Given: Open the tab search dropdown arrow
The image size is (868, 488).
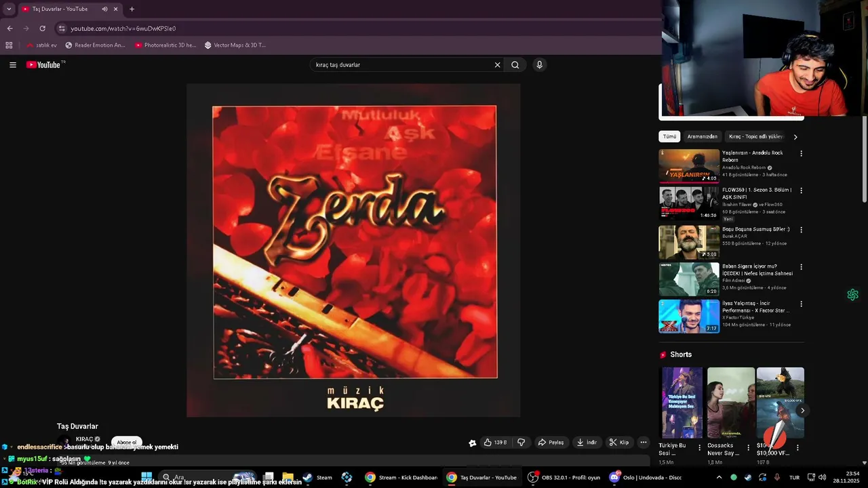Looking at the screenshot, I should 8,9.
